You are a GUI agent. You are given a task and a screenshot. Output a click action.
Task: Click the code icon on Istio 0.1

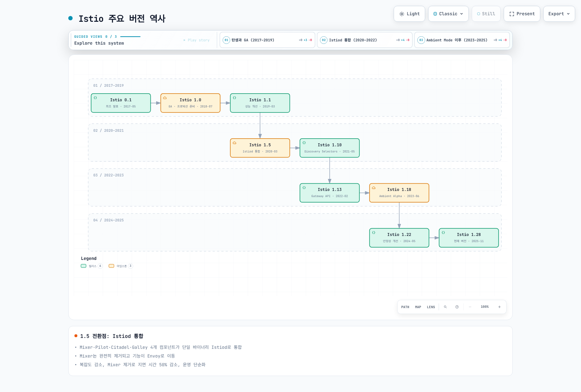coord(96,98)
